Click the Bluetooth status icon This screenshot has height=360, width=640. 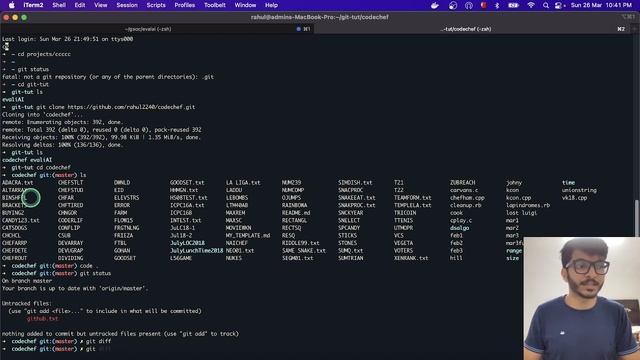coord(497,5)
